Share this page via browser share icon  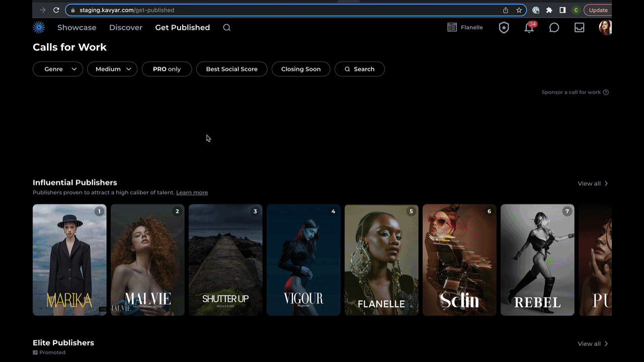[506, 10]
